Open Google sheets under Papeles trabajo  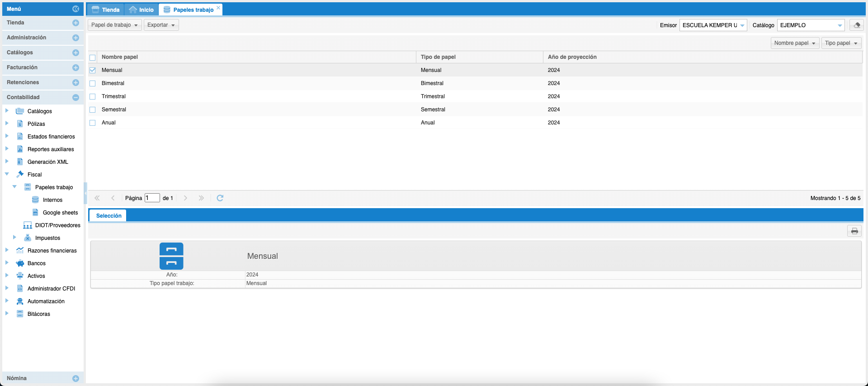(x=60, y=213)
